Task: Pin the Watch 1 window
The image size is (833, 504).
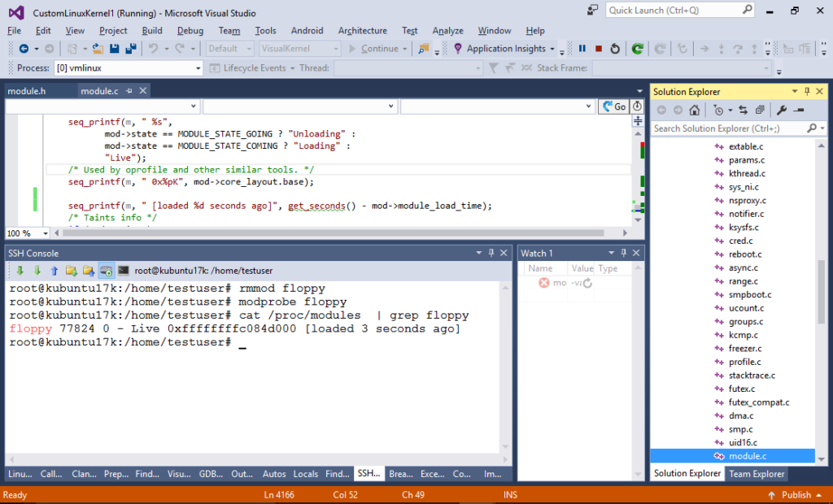Action: click(621, 252)
